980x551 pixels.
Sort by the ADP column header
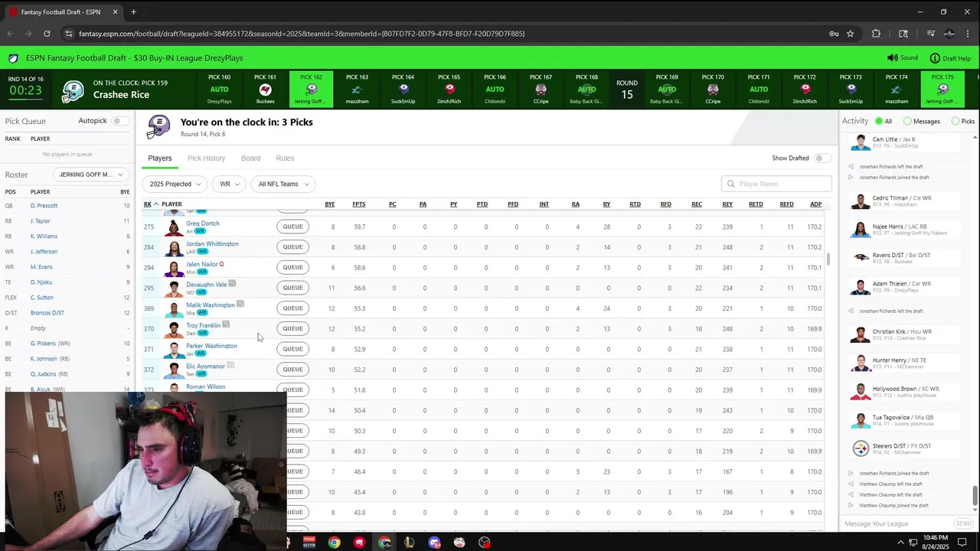816,204
